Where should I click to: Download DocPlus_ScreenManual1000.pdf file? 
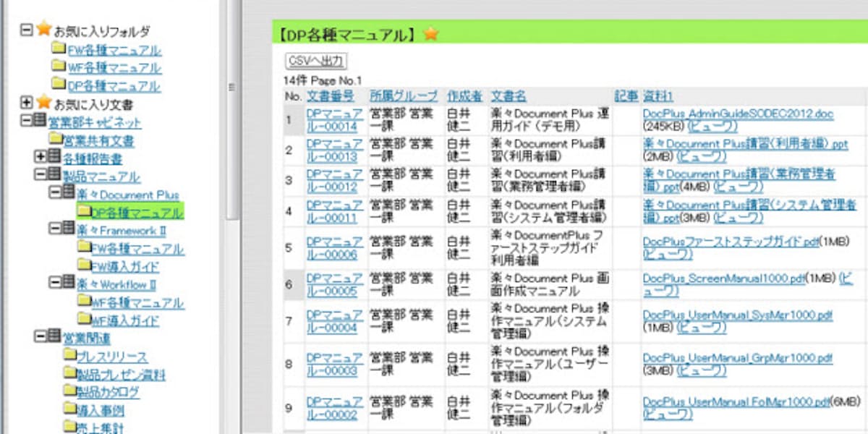pos(723,278)
